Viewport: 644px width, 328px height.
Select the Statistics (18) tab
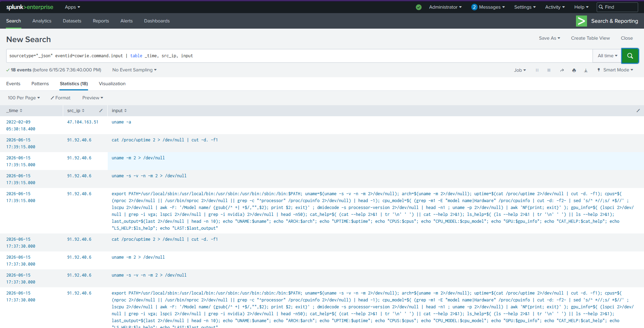point(74,84)
